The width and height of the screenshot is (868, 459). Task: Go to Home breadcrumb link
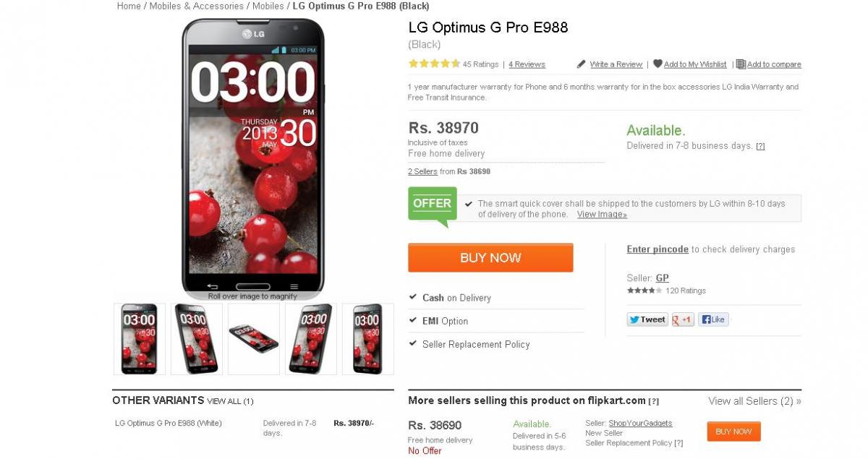129,6
